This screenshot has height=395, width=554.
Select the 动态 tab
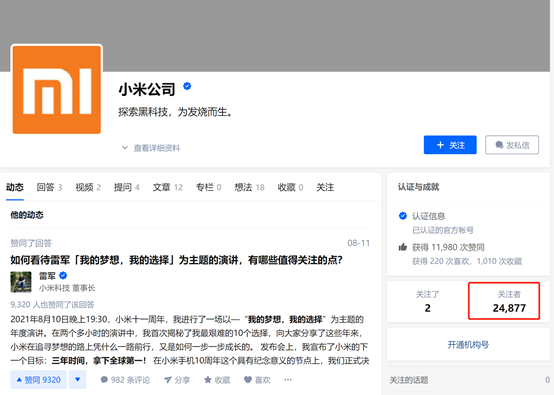click(14, 187)
